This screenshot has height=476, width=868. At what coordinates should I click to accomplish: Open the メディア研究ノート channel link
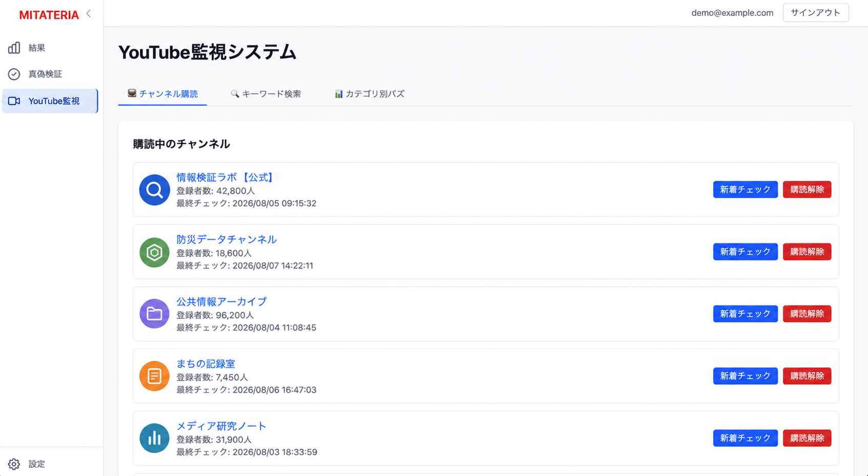[x=221, y=426]
